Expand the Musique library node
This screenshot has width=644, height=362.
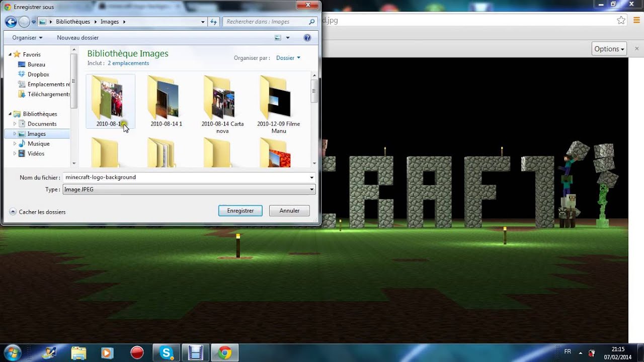click(x=15, y=144)
